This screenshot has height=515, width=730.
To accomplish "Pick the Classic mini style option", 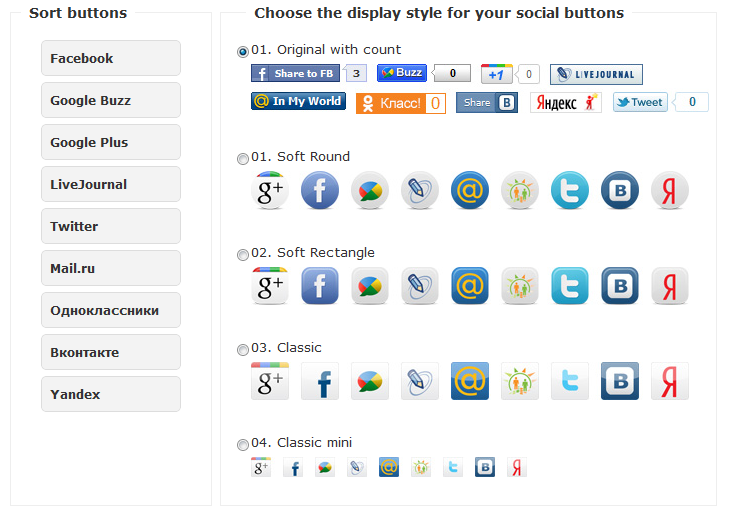I will click(243, 445).
